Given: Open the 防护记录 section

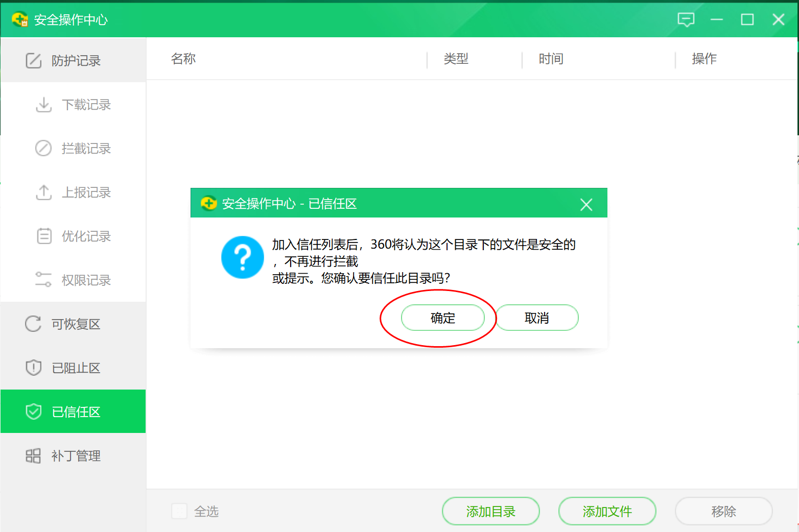Looking at the screenshot, I should click(73, 61).
